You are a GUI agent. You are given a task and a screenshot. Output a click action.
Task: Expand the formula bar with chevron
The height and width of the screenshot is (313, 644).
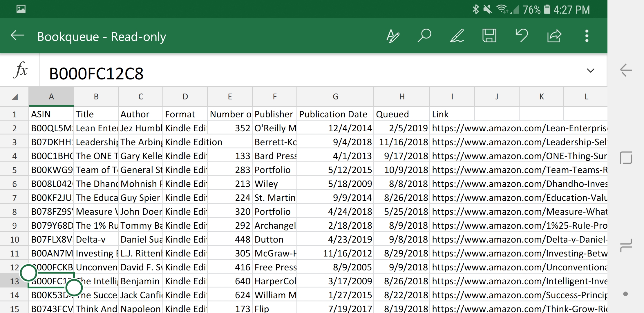(590, 71)
